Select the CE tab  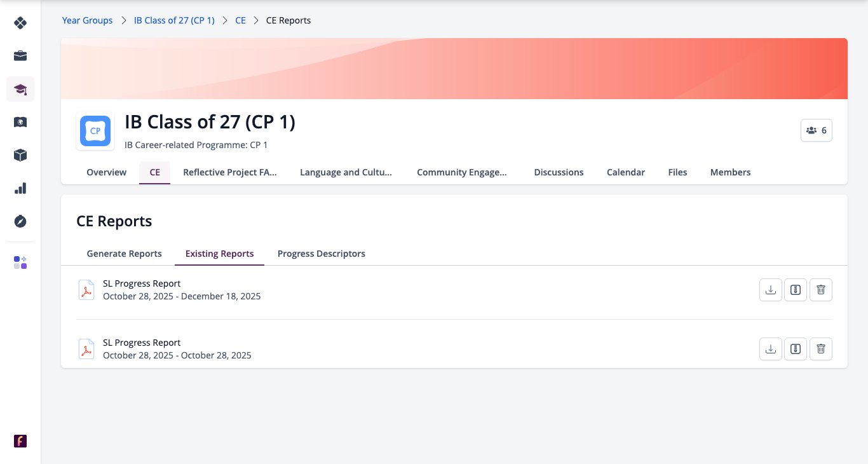click(x=155, y=172)
